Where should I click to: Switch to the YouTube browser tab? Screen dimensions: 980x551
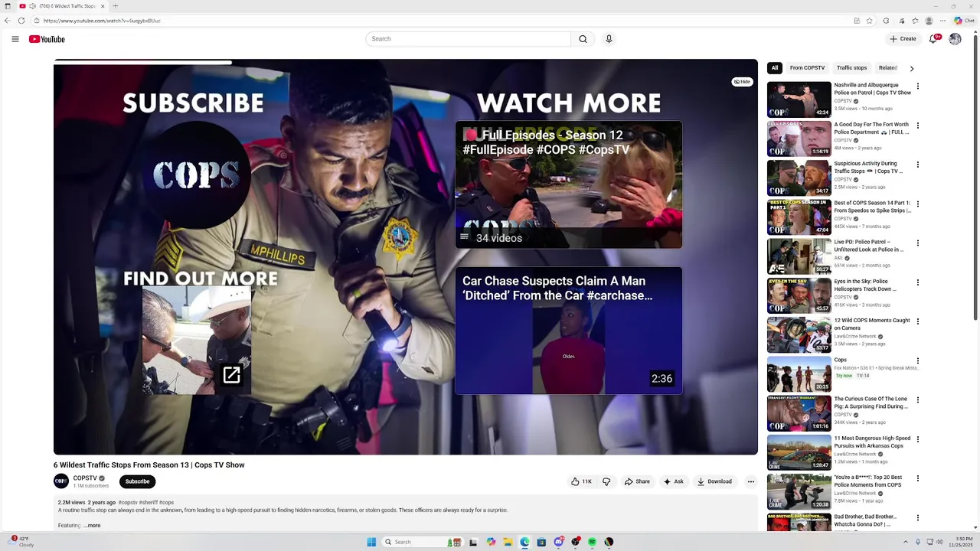tap(63, 6)
